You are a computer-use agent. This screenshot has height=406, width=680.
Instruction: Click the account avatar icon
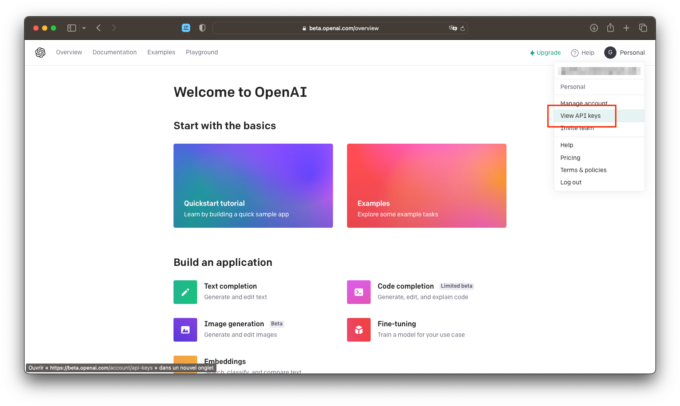(610, 52)
